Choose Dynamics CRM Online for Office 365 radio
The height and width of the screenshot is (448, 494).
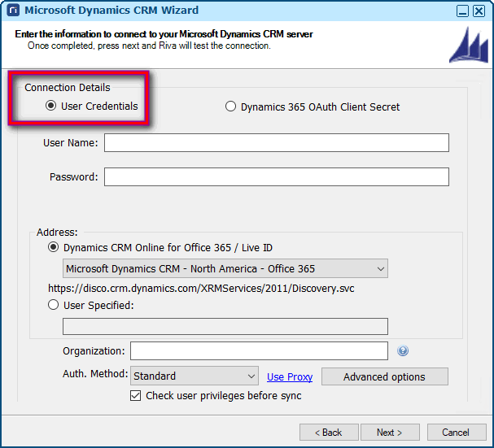tap(53, 247)
